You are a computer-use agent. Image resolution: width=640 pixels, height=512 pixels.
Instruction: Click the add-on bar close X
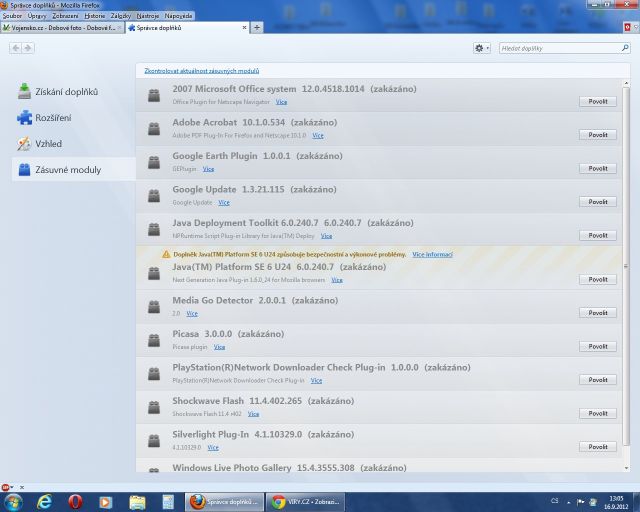(22, 487)
